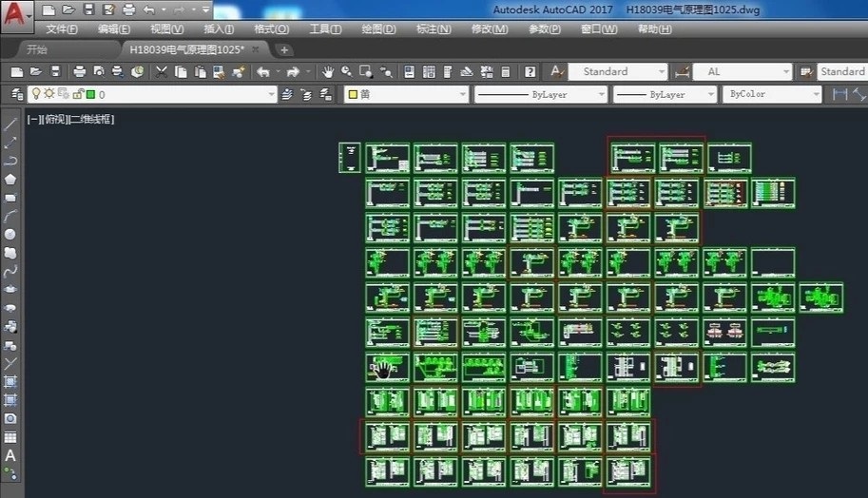The width and height of the screenshot is (868, 498).
Task: Click the 俯视 view control label
Action: pos(54,119)
